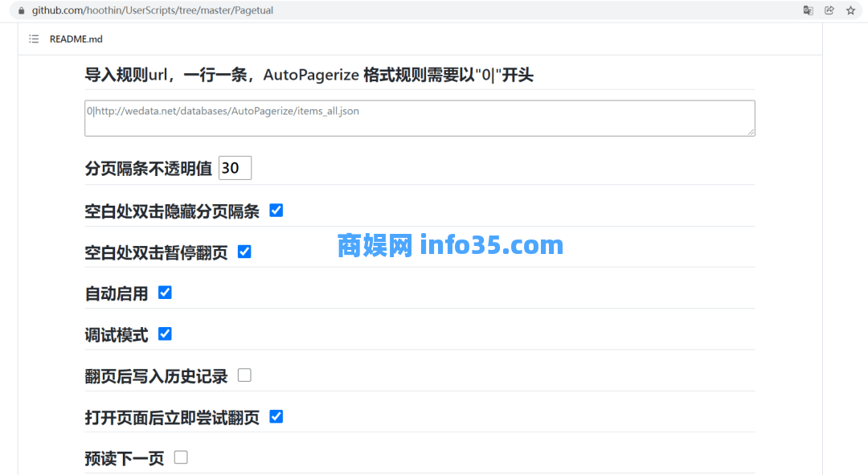Click the share page icon
Image resolution: width=868 pixels, height=475 pixels.
pos(829,10)
